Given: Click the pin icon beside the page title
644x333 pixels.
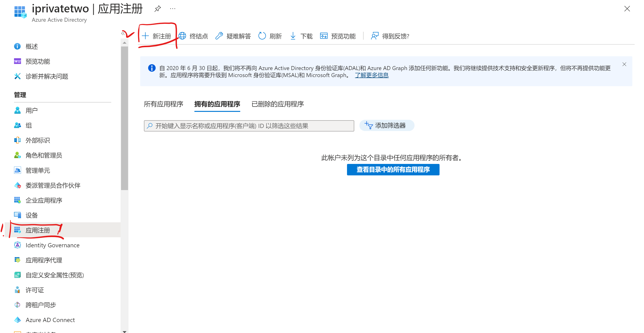Looking at the screenshot, I should tap(157, 9).
